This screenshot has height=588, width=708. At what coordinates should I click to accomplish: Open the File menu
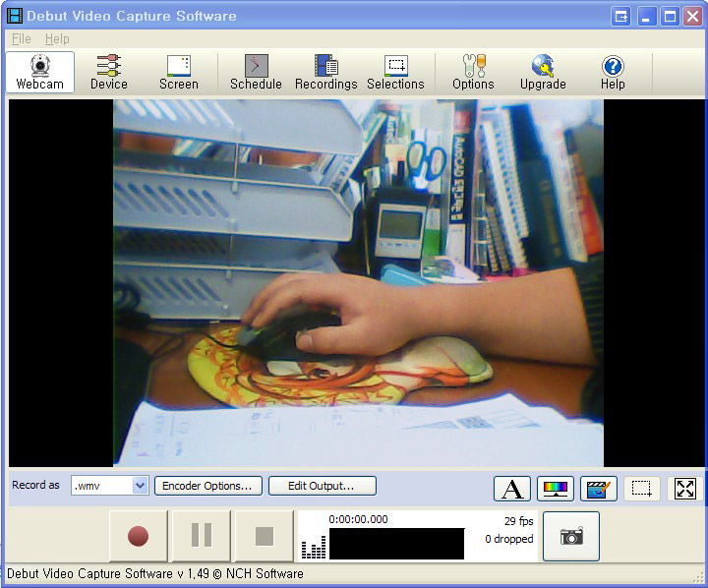click(x=22, y=39)
